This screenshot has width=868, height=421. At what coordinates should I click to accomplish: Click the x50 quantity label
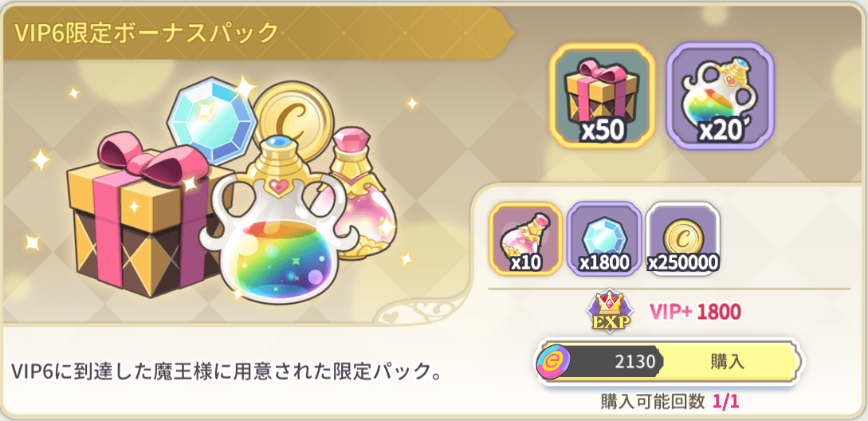click(603, 130)
